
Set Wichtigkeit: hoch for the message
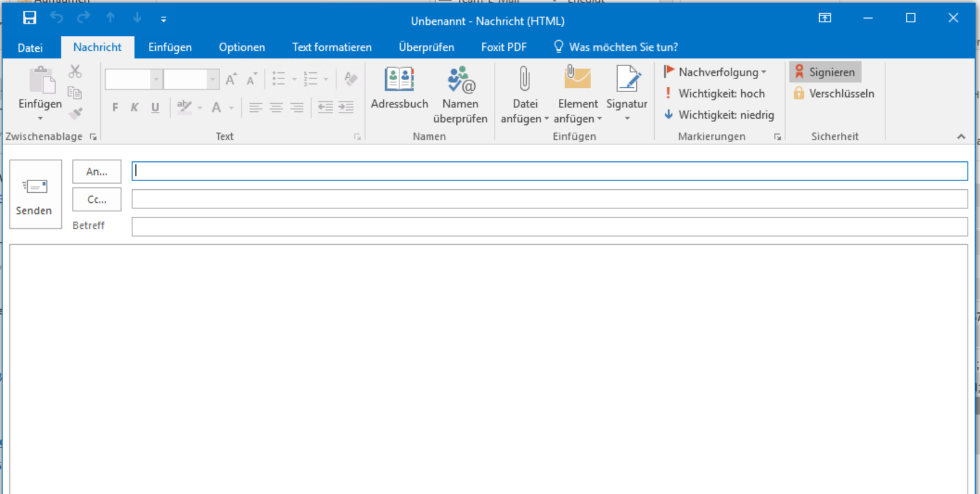point(714,93)
